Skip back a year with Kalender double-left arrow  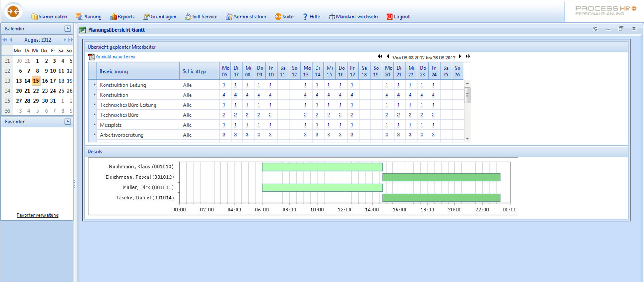pos(5,40)
